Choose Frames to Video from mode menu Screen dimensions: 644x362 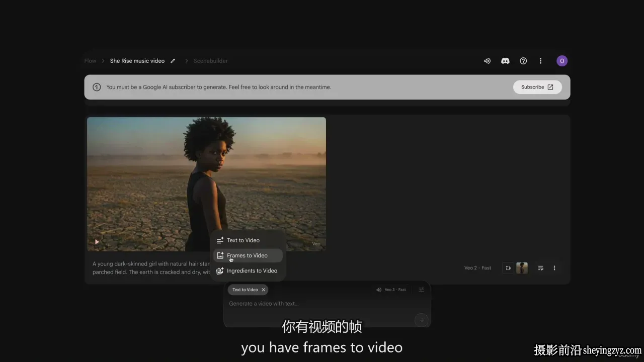pos(248,255)
